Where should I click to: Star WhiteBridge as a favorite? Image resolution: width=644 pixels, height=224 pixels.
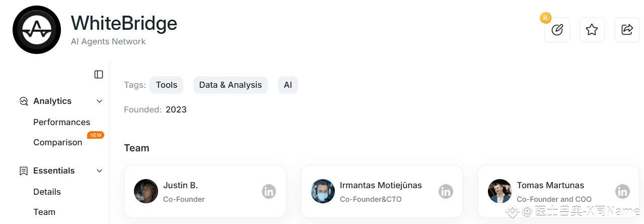[x=592, y=30]
